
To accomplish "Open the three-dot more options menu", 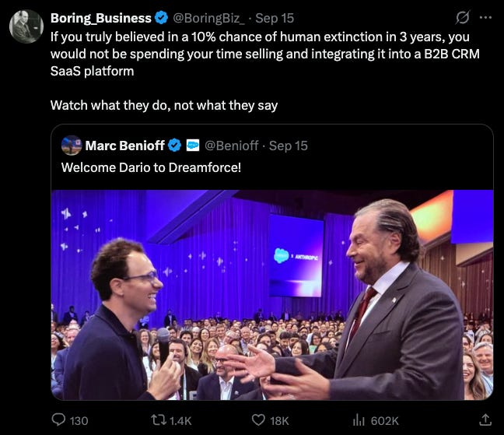I will (485, 18).
